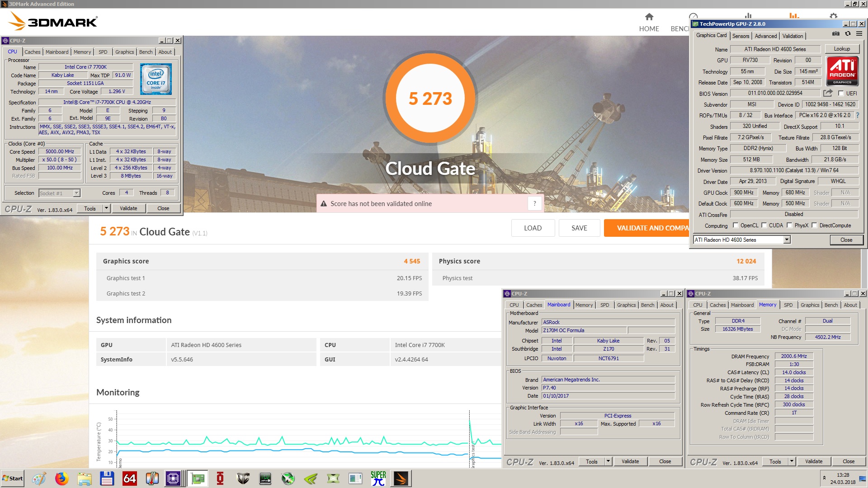868x488 pixels.
Task: Click the 3DMark logo
Action: click(53, 21)
